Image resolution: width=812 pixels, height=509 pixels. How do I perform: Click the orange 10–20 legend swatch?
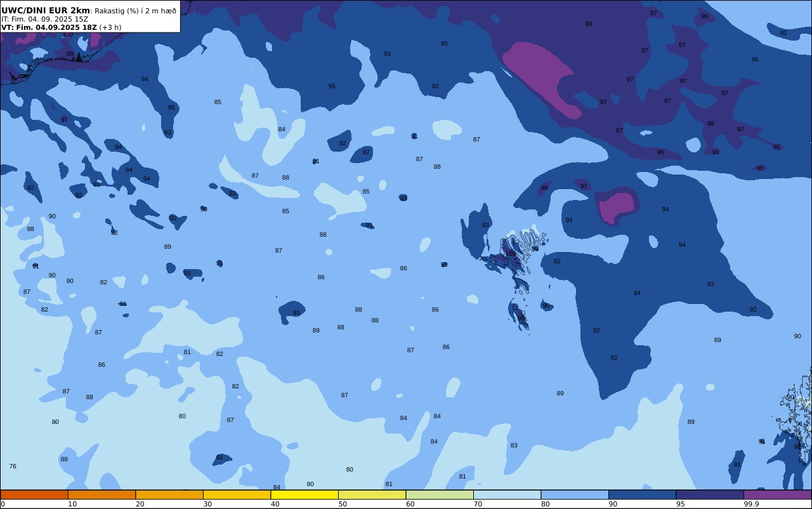pyautogui.click(x=101, y=494)
